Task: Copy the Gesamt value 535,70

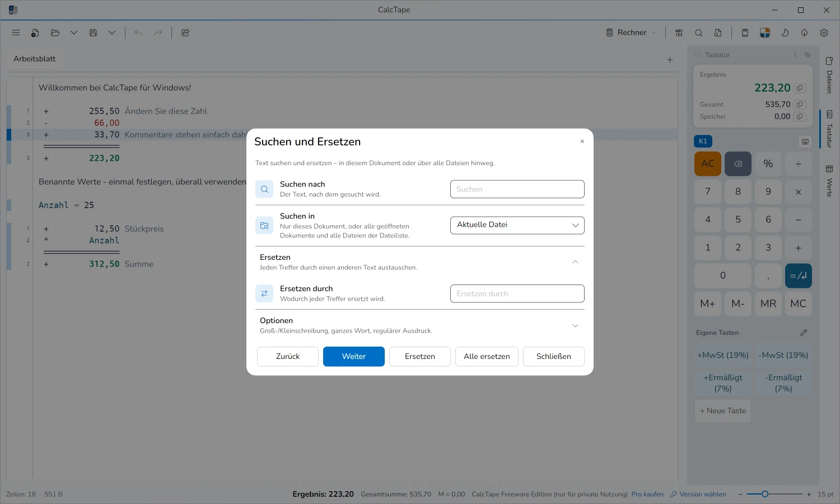Action: (x=800, y=104)
